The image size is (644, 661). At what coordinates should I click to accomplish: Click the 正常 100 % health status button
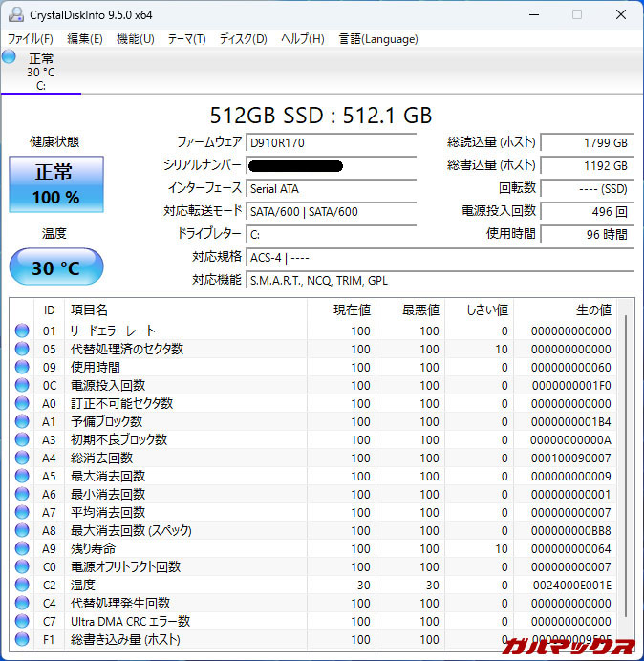coord(56,184)
